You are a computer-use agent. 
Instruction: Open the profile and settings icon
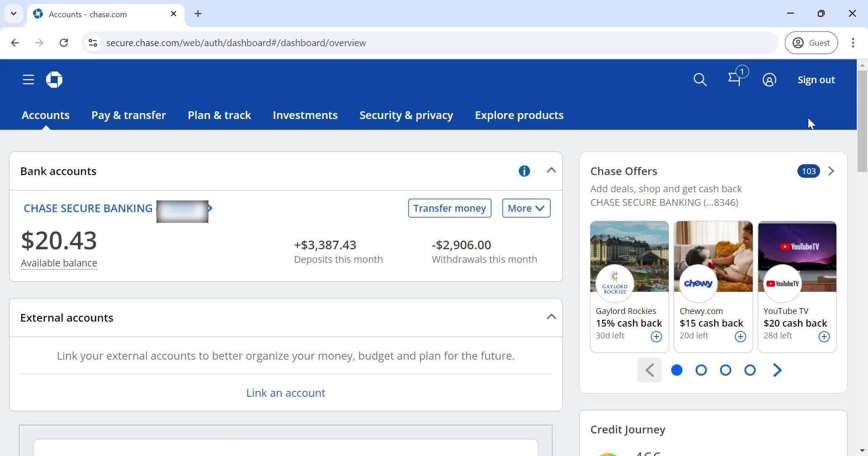tap(769, 80)
